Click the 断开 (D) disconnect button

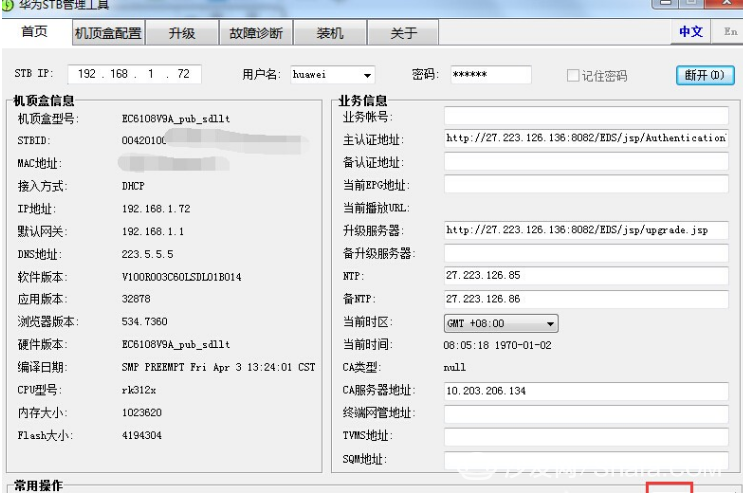tap(705, 75)
